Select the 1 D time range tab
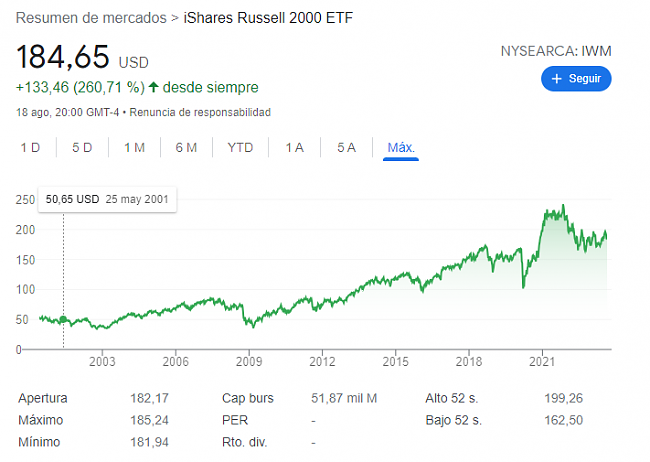This screenshot has height=462, width=650. pos(30,148)
